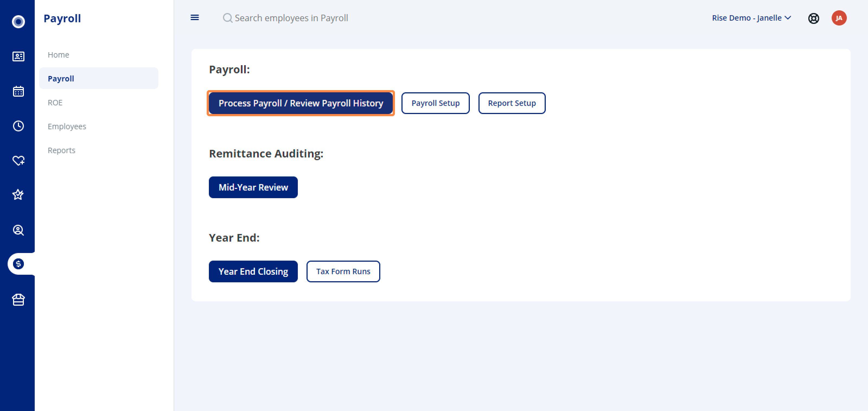Click the search magnifier icon

click(228, 18)
